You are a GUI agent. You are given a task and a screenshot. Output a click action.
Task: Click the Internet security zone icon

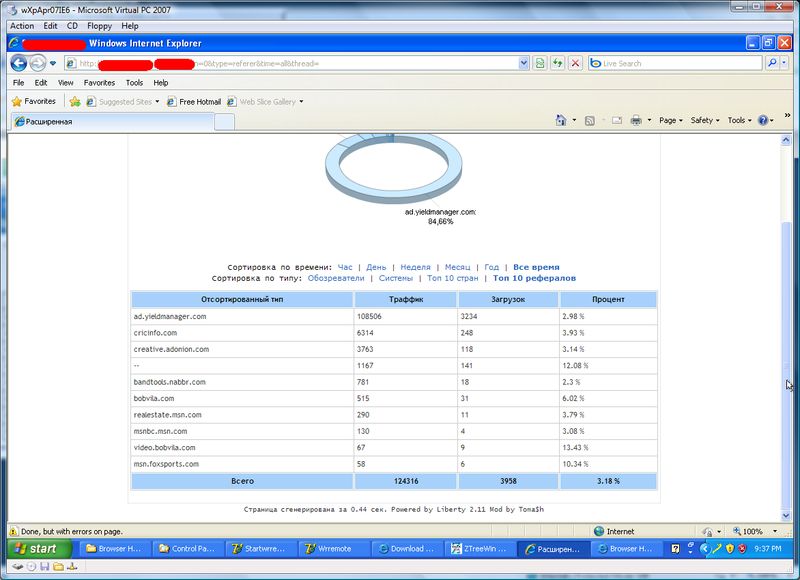pos(599,531)
